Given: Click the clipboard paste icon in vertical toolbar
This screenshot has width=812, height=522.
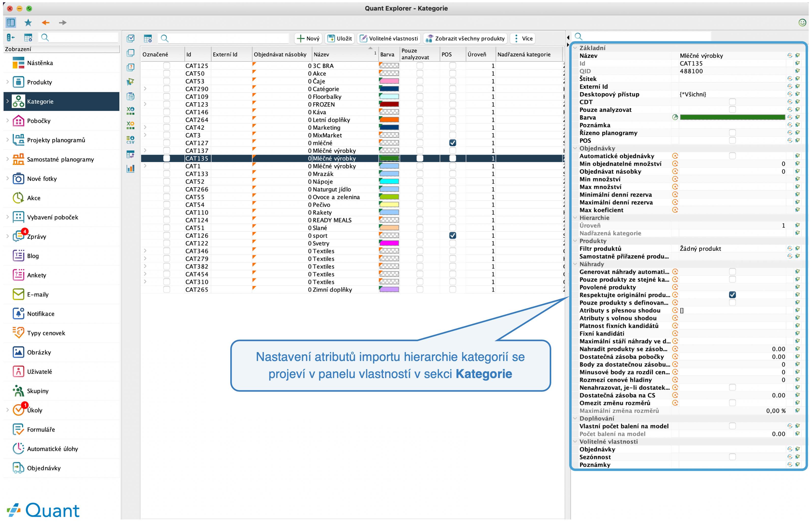Looking at the screenshot, I should [x=130, y=96].
